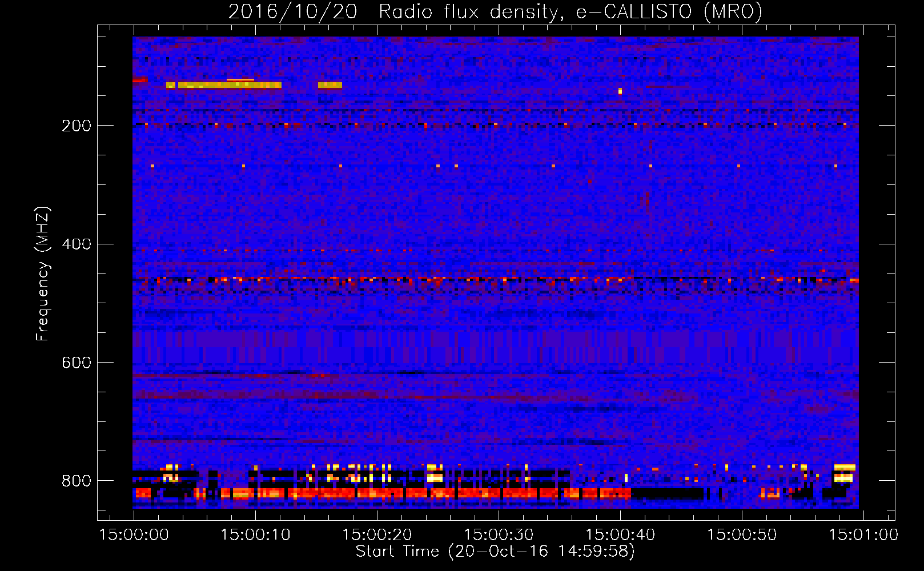Image resolution: width=924 pixels, height=571 pixels.
Task: Click the 'Frequency (MHZ)' y-axis label
Action: [x=43, y=274]
